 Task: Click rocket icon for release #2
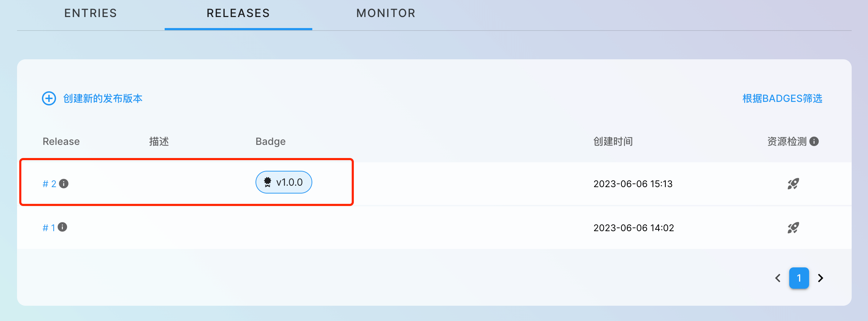793,184
